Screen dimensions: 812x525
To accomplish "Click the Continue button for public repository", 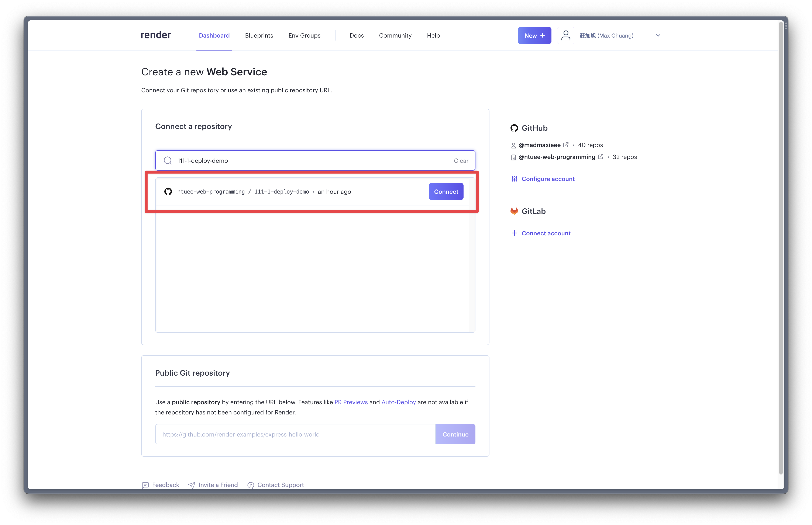I will [455, 434].
